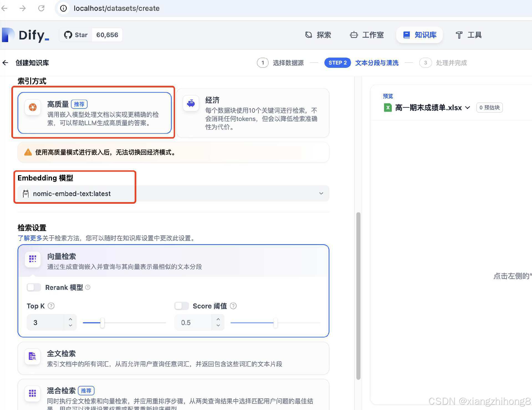Open the 探索 menu item

[318, 35]
